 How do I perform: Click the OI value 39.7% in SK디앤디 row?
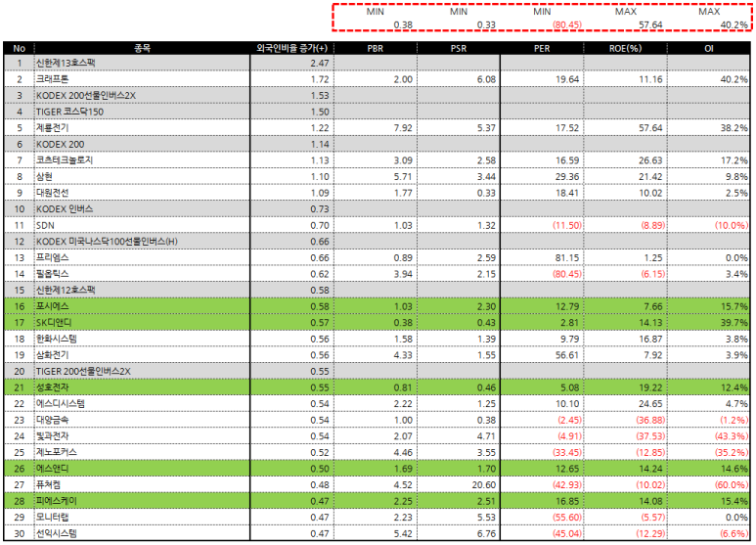point(734,323)
